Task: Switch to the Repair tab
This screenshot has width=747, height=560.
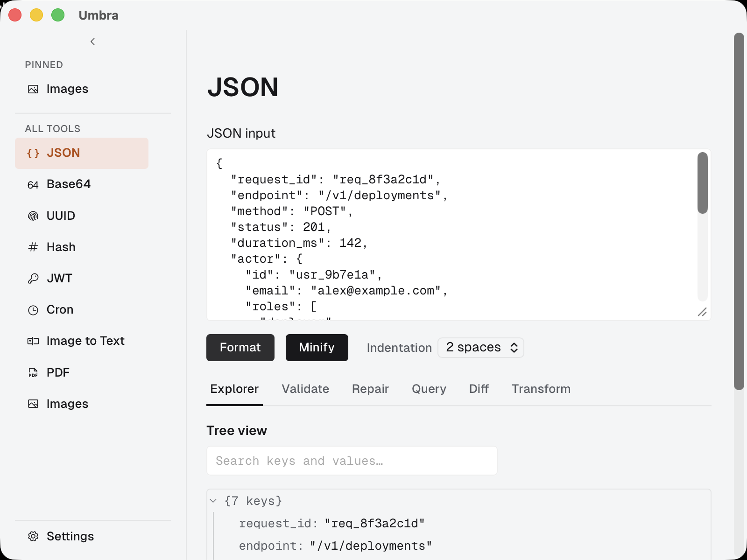Action: coord(370,389)
